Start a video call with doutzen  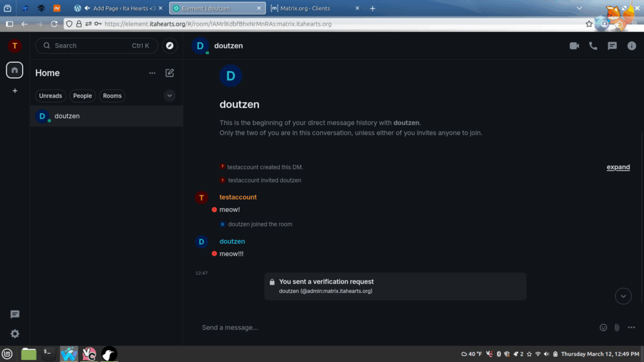coord(574,46)
